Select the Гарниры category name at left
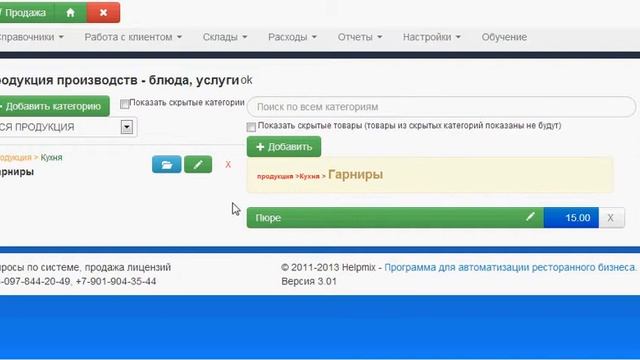The width and height of the screenshot is (640, 360). click(16, 172)
